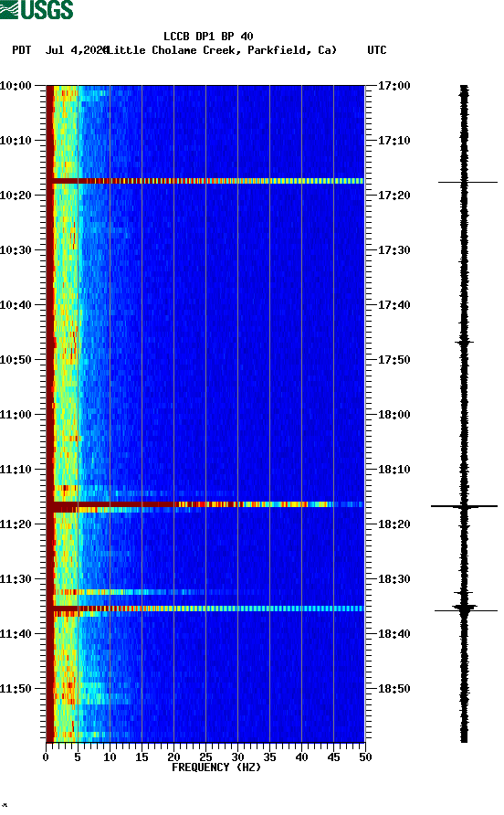Click the broadband spectrogram band near 11:35
Screen dimensions: 504x815
tap(205, 609)
